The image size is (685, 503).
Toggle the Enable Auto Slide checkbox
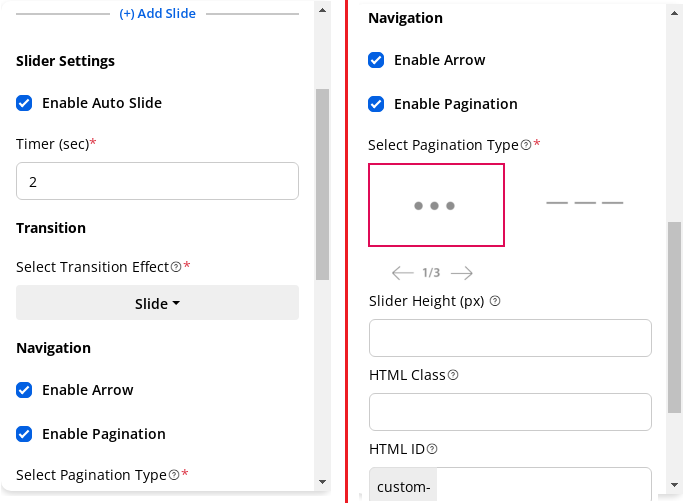click(25, 103)
